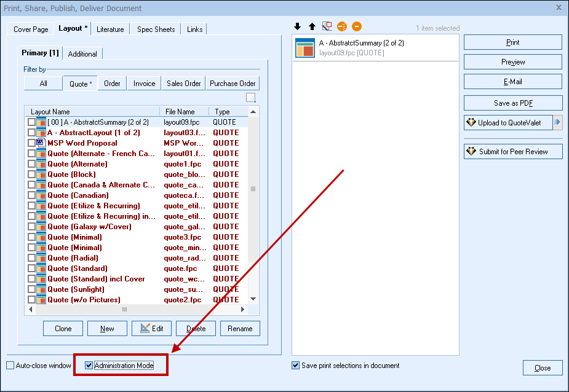Move selected item up with the up arrow
Viewport: 569px width, 392px height.
[x=312, y=26]
